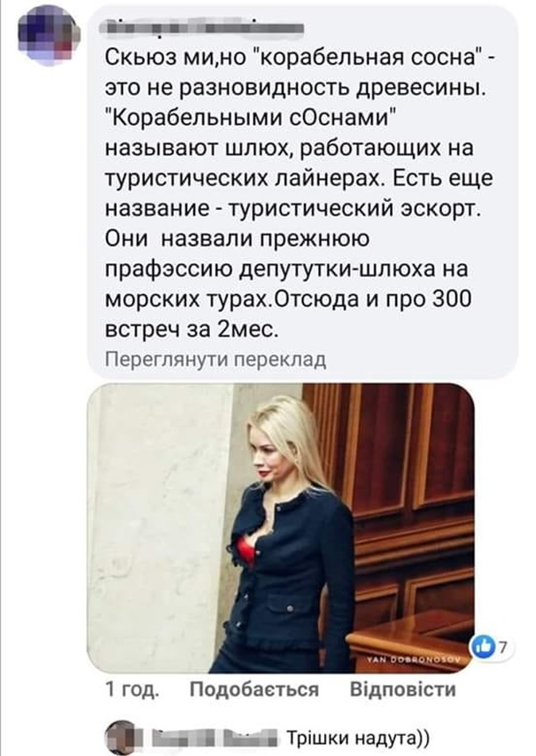Click the blurred commenter name above the comment
Image resolution: width=536 pixels, height=756 pixels.
(x=205, y=28)
